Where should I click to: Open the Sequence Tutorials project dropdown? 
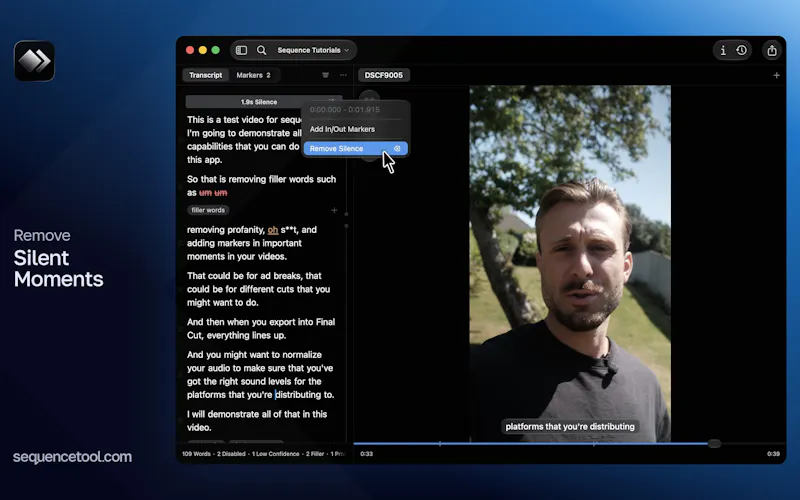coord(313,50)
